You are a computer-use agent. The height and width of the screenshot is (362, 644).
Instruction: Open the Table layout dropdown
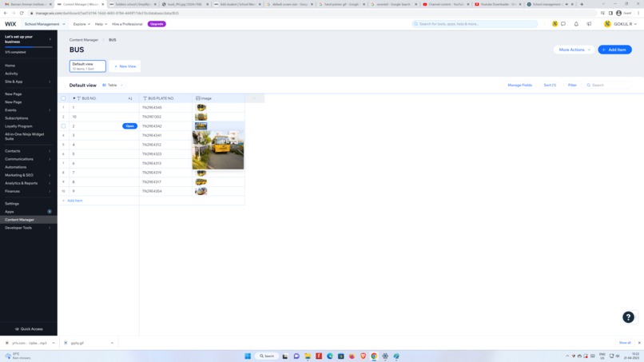point(113,85)
